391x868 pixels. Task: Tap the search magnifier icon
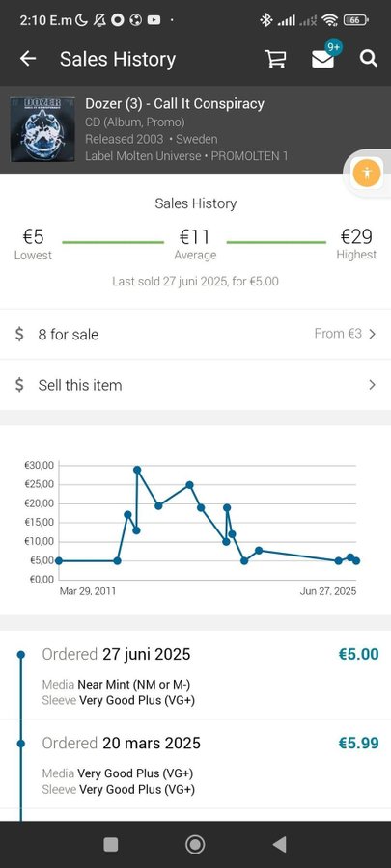point(368,59)
